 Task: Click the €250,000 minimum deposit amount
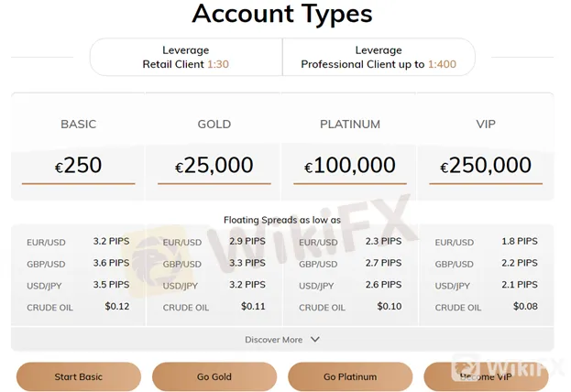[486, 165]
